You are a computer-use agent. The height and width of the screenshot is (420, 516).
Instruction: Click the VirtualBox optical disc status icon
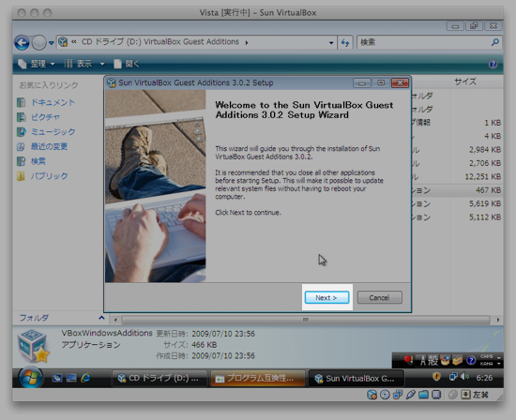tap(385, 395)
